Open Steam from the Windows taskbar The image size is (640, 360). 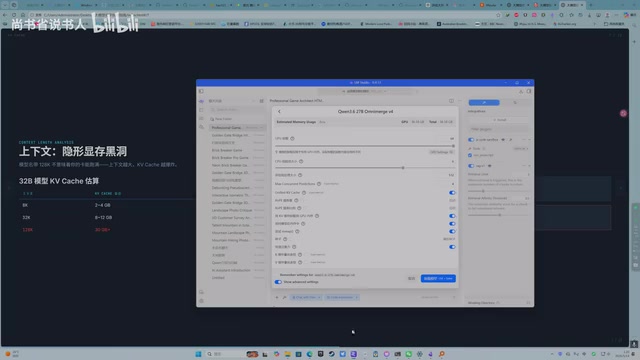[x=331, y=354]
